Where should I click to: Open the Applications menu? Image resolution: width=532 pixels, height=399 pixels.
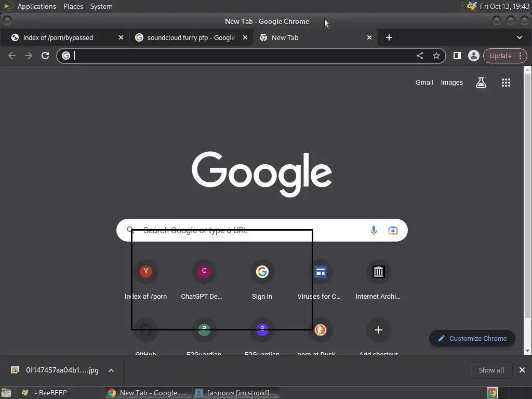[37, 6]
